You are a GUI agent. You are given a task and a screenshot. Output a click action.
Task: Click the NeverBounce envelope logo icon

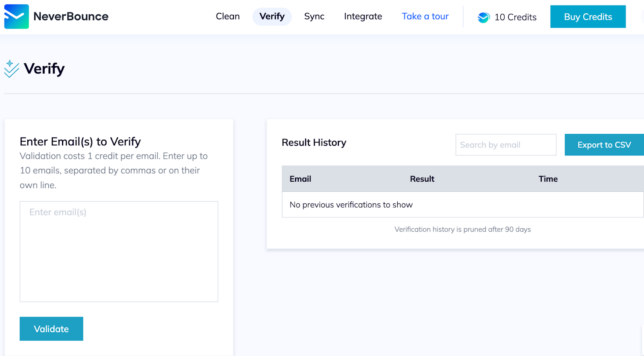pos(17,17)
